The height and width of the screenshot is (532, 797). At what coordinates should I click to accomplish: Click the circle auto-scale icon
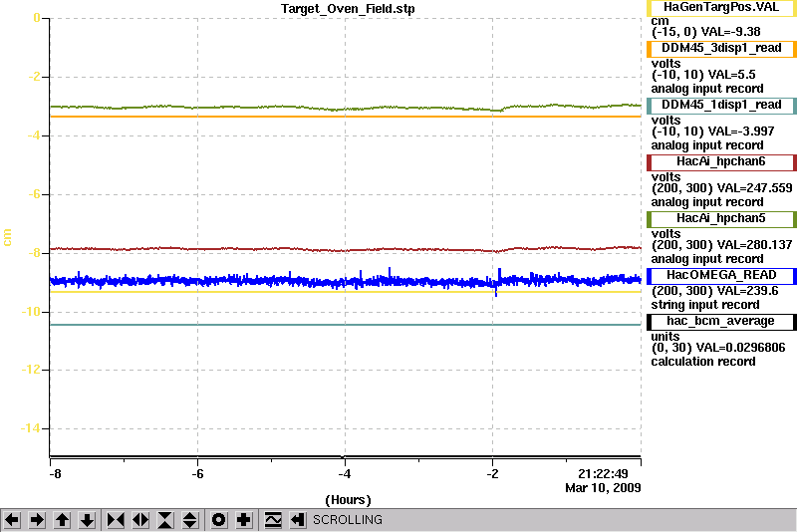click(x=218, y=520)
